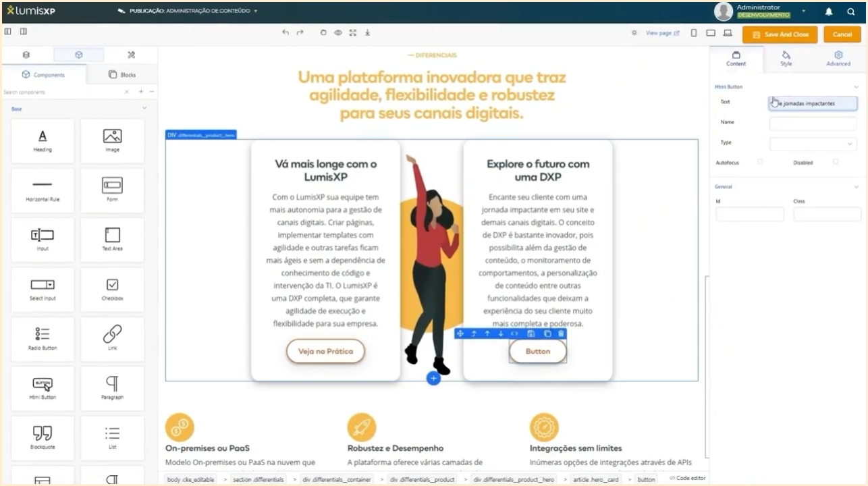Image resolution: width=868 pixels, height=486 pixels.
Task: Clear the button Text input field
Action: (x=813, y=103)
